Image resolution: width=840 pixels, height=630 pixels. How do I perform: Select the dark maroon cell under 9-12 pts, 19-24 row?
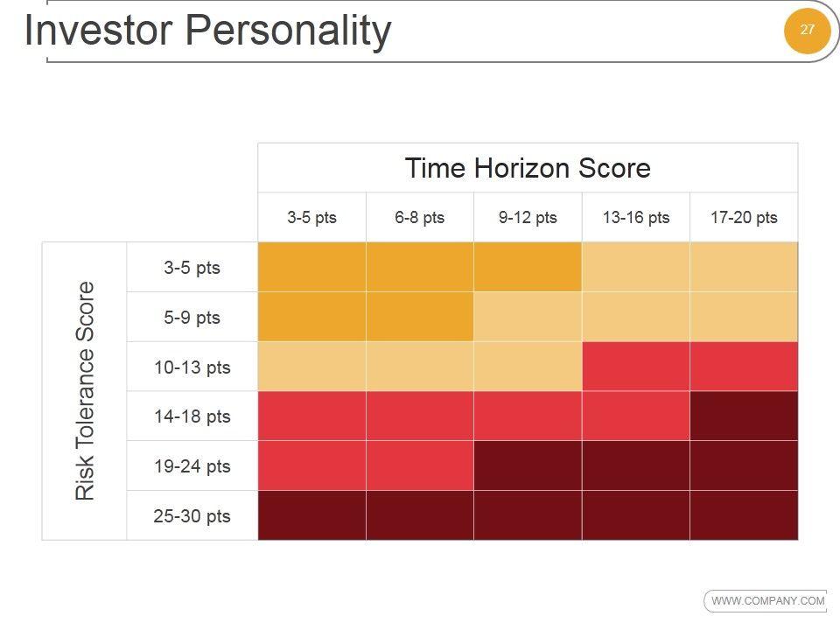pyautogui.click(x=528, y=465)
